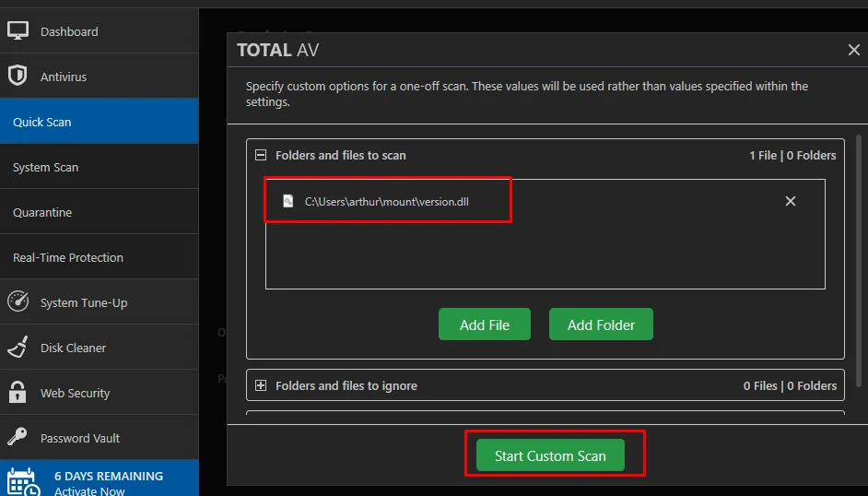868x496 pixels.
Task: Click the "Folders and files to ignore" heading
Action: tap(346, 386)
